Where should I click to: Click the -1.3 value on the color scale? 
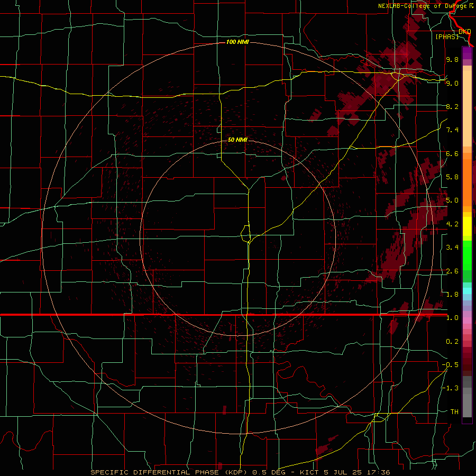pyautogui.click(x=450, y=388)
